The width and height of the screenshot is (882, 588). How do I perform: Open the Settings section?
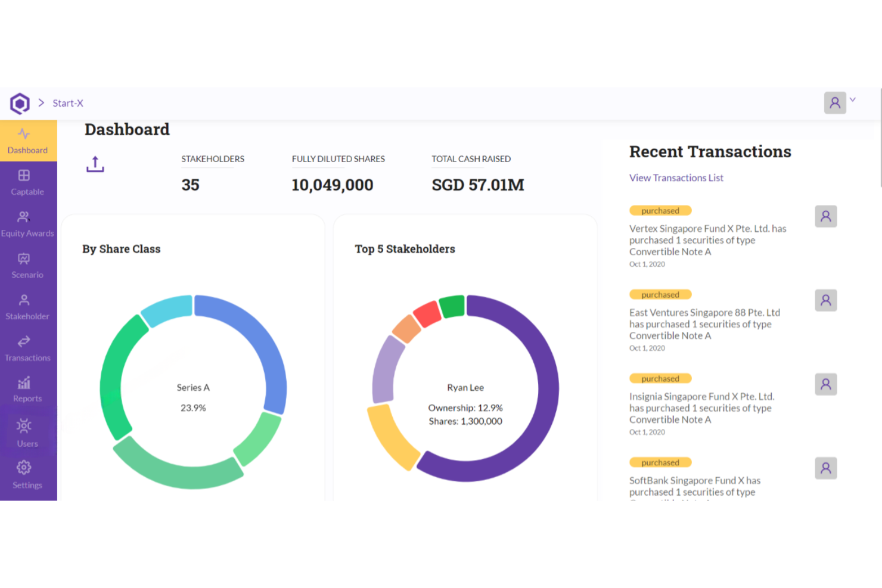point(27,473)
